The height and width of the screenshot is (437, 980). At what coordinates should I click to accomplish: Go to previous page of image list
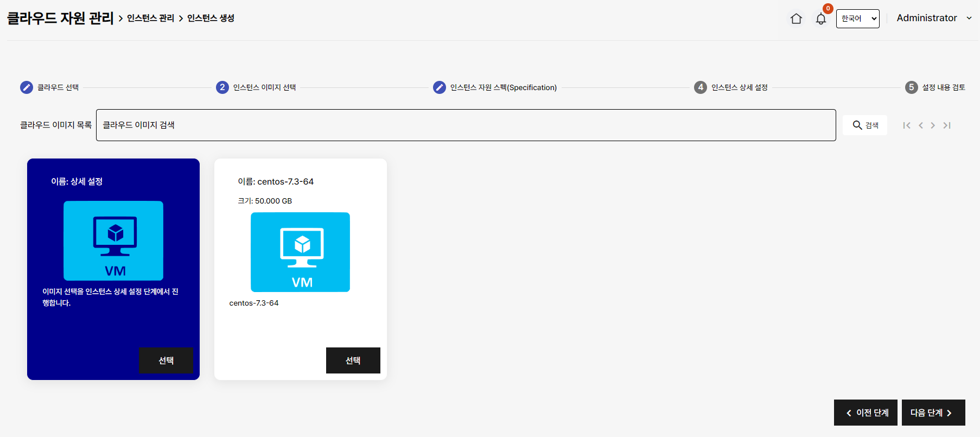point(921,125)
